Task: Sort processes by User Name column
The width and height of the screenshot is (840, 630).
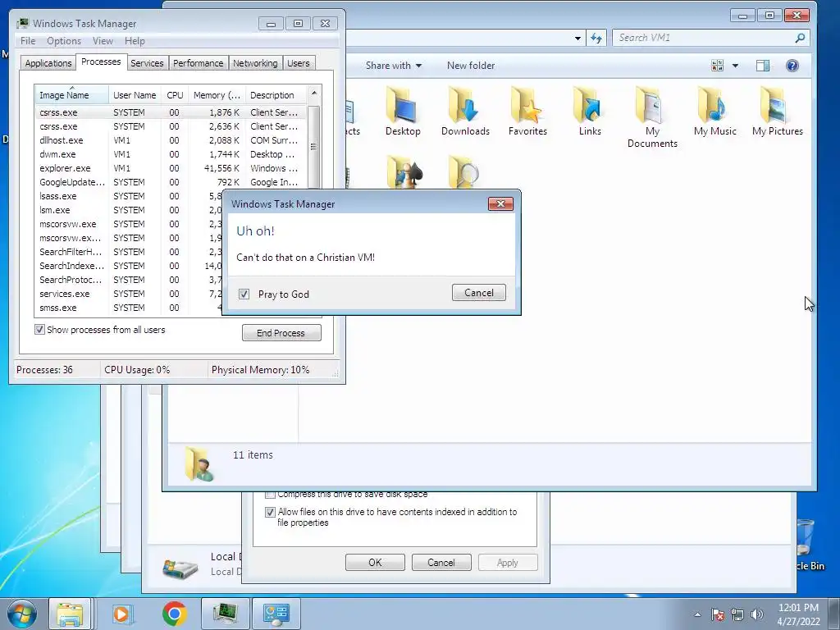Action: click(135, 95)
